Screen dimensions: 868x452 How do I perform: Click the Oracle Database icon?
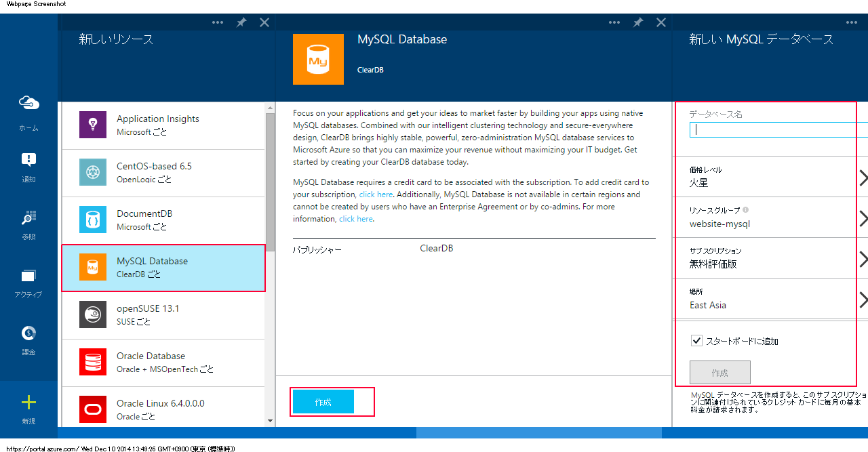(93, 362)
